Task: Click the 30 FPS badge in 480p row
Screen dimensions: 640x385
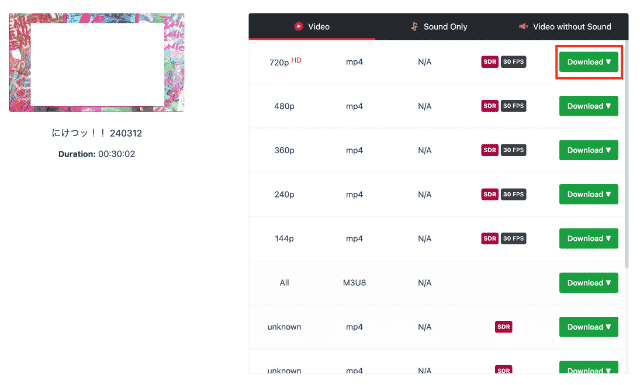Action: tap(513, 106)
